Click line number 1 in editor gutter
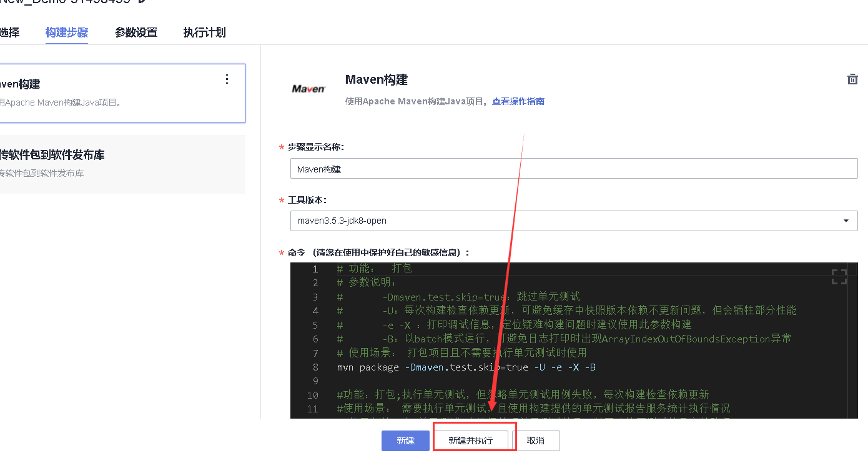Image resolution: width=868 pixels, height=453 pixels. 315,269
